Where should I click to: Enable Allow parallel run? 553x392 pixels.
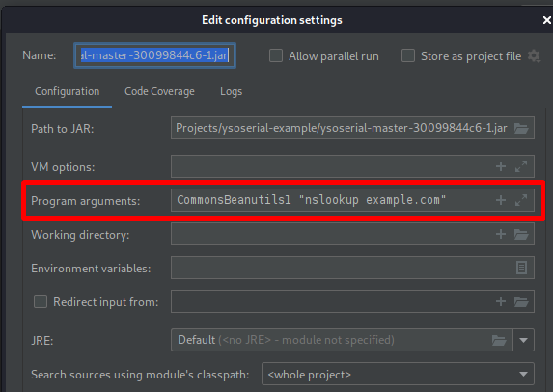276,55
